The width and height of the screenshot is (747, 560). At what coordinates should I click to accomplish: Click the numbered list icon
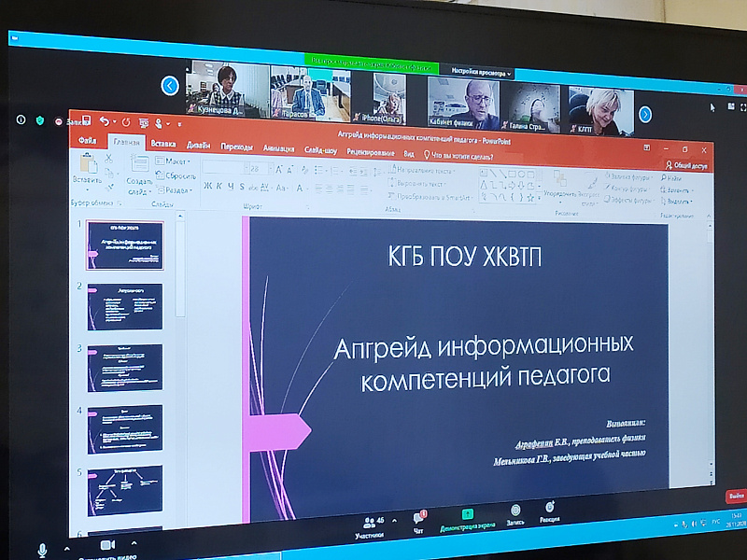point(336,171)
